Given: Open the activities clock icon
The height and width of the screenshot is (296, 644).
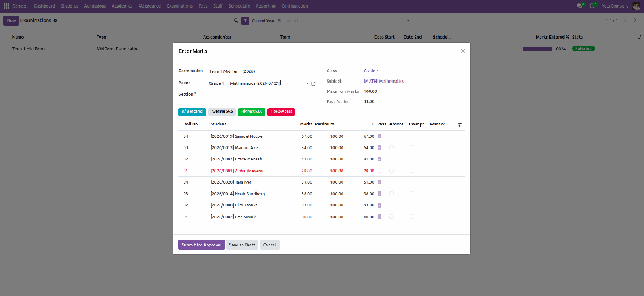Looking at the screenshot, I should (x=592, y=6).
